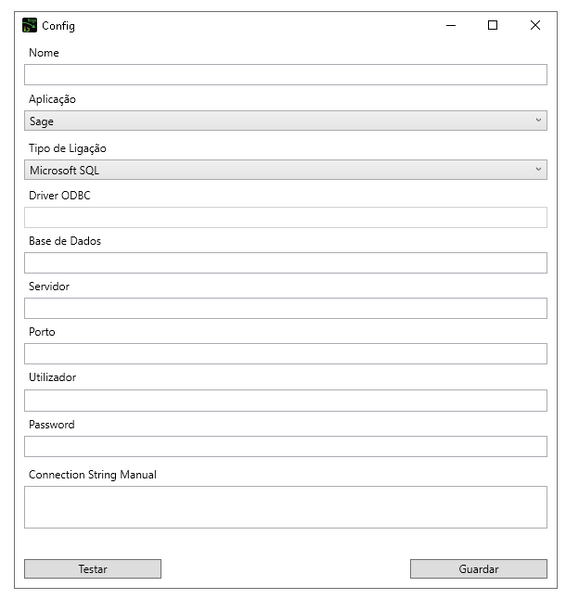
Task: Click the Connection String Manual text area
Action: click(x=285, y=507)
